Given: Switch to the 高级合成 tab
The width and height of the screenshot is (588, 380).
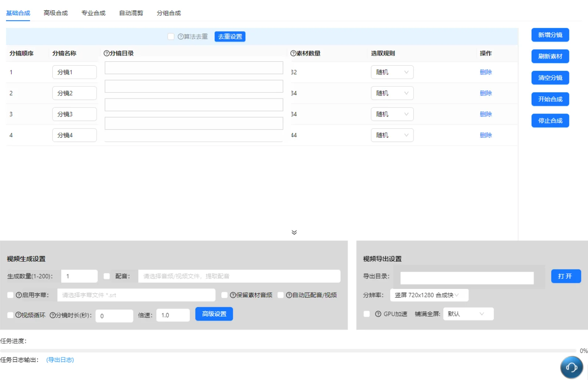Looking at the screenshot, I should tap(55, 13).
